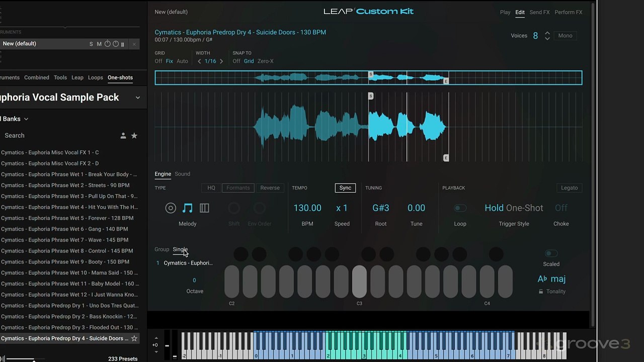Expand the Euphoria Vocal Sample Pack dropdown
The image size is (644, 362).
pyautogui.click(x=138, y=98)
